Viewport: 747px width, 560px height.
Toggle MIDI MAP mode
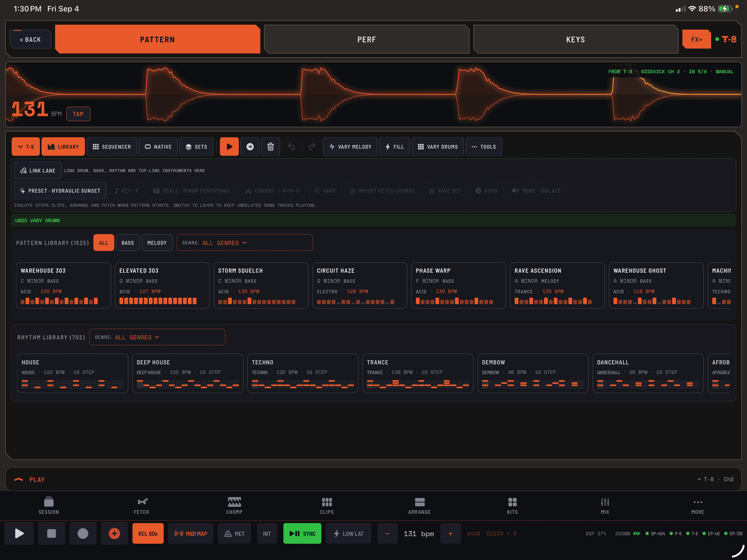(191, 533)
